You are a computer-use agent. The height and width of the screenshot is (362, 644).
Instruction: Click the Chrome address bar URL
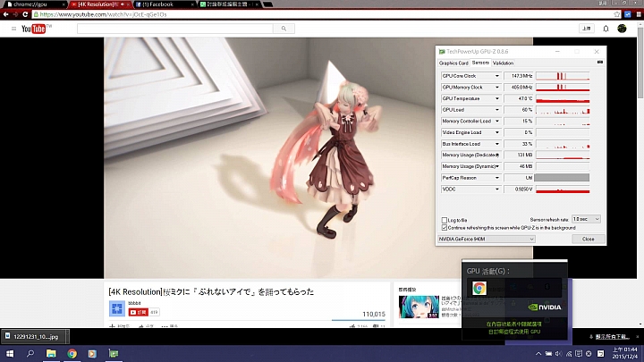click(x=104, y=14)
